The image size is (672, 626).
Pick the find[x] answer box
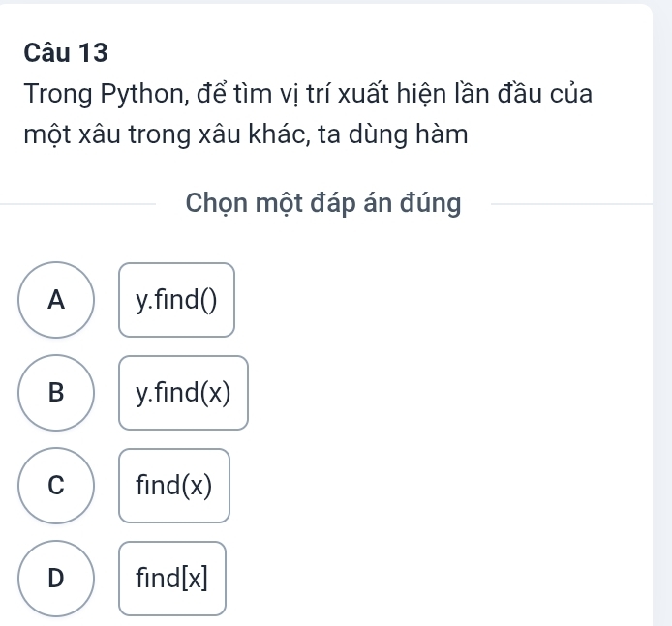tap(172, 579)
